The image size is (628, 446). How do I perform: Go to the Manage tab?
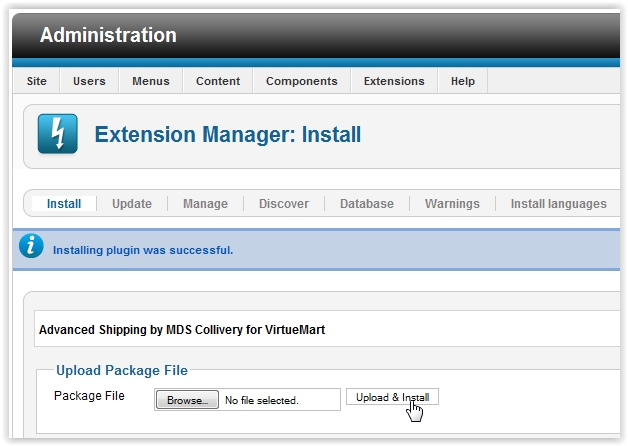click(205, 204)
